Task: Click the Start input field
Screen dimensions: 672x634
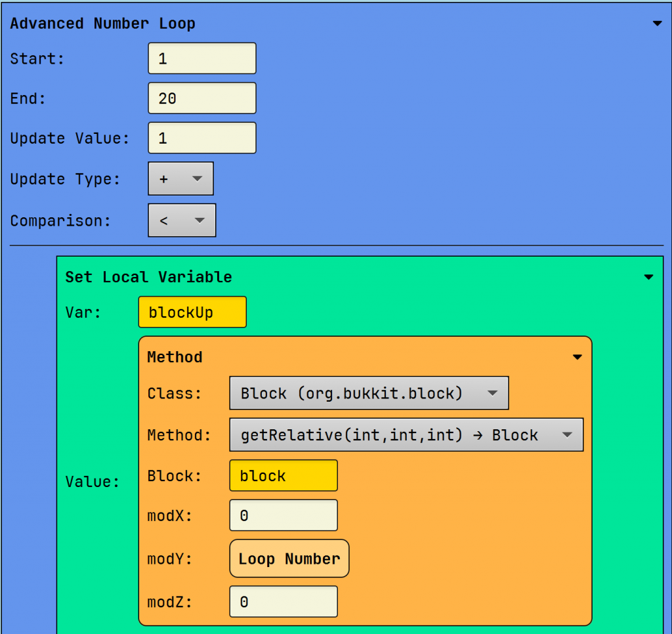Action: (202, 58)
